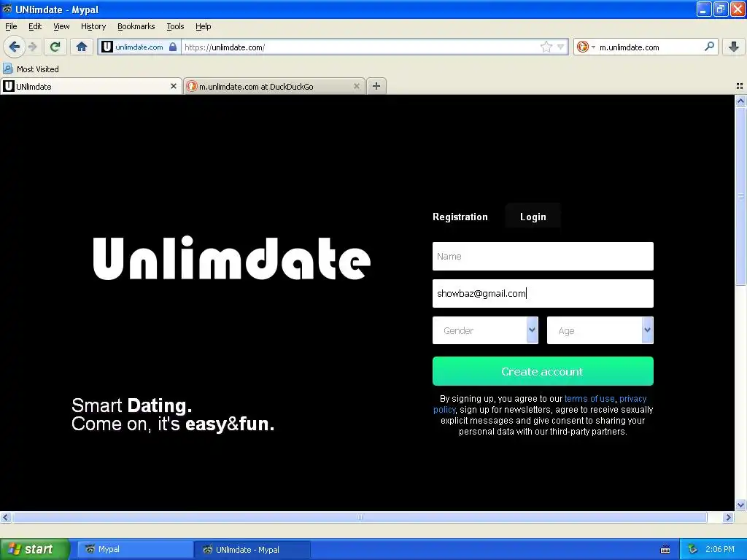
Task: Reload the page with the refresh icon
Action: tap(55, 47)
